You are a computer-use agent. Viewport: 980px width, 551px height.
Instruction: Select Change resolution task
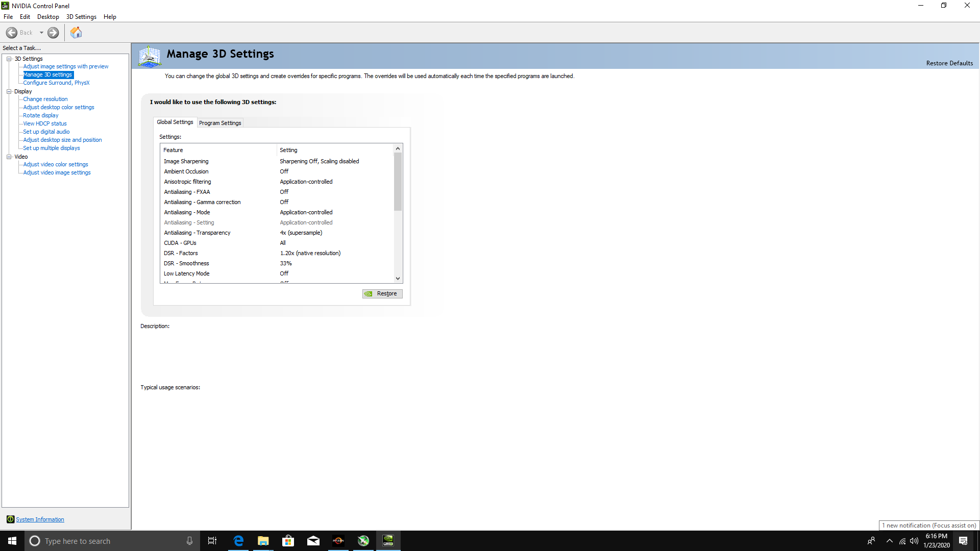pyautogui.click(x=45, y=99)
